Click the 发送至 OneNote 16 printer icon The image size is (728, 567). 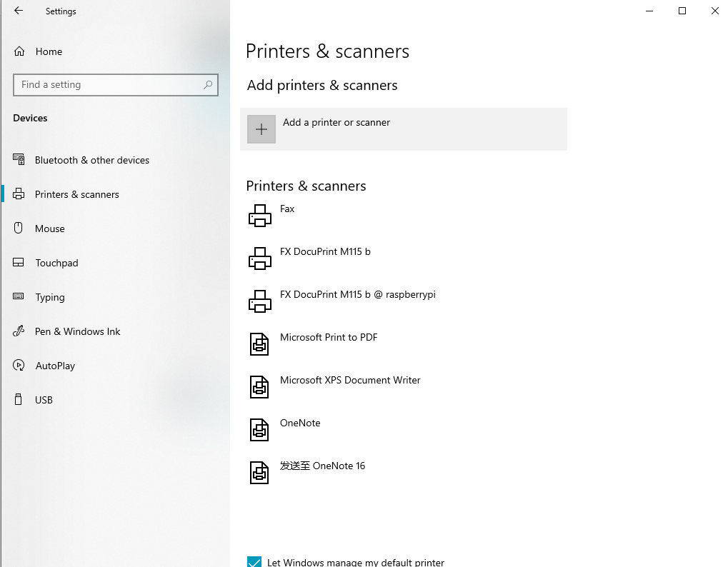coord(259,473)
